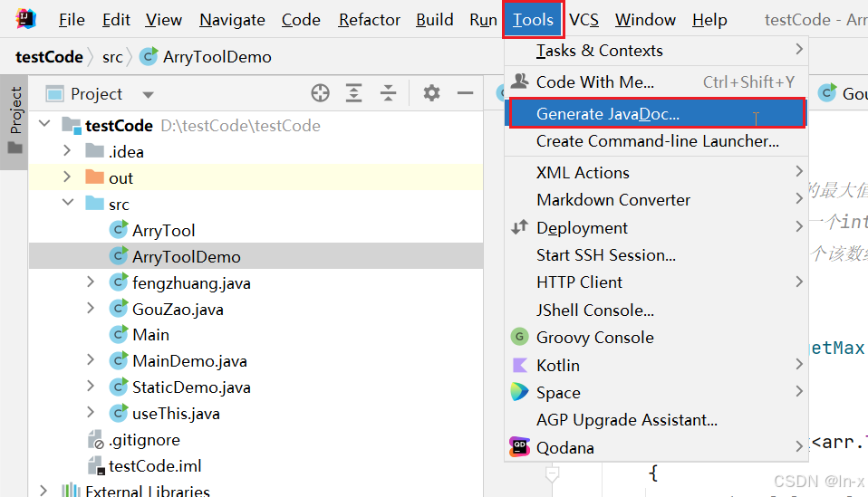Open HTTP Client submenu
The width and height of the screenshot is (868, 497).
tap(657, 282)
